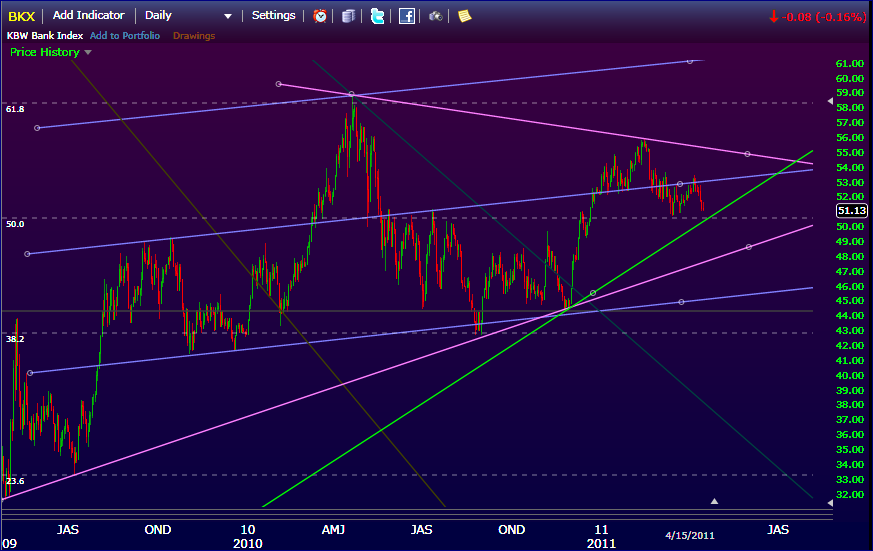The height and width of the screenshot is (551, 873).
Task: Click the Price History label
Action: [x=45, y=52]
